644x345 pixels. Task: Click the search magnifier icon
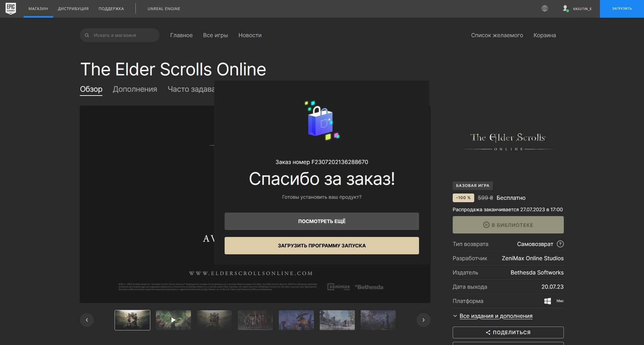[87, 35]
